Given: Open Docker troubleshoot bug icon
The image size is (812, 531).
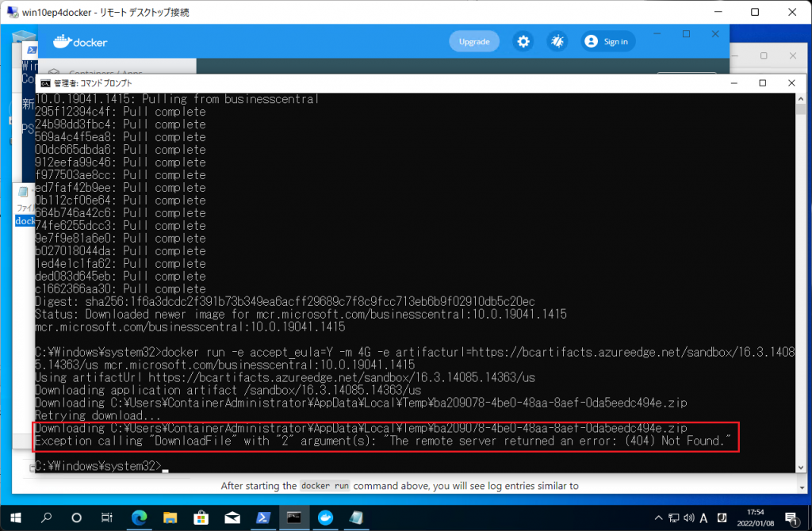Looking at the screenshot, I should pos(557,41).
